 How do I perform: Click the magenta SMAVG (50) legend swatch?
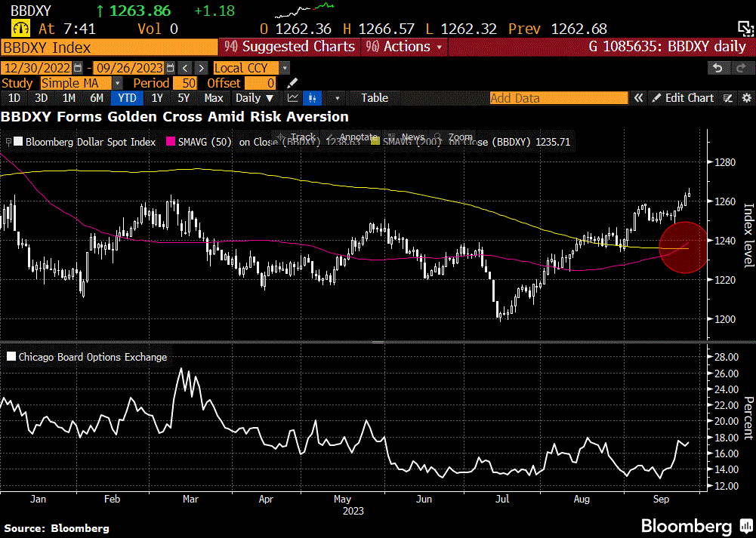point(170,142)
